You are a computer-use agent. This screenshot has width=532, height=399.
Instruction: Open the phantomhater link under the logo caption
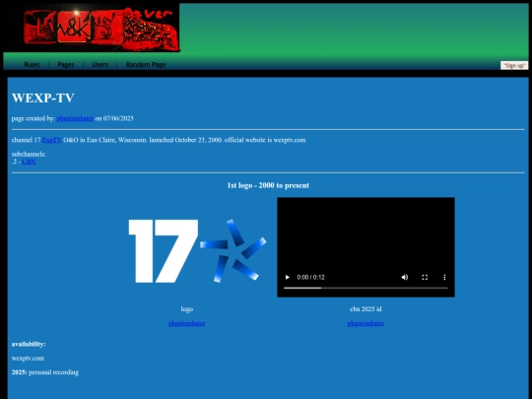pos(186,323)
